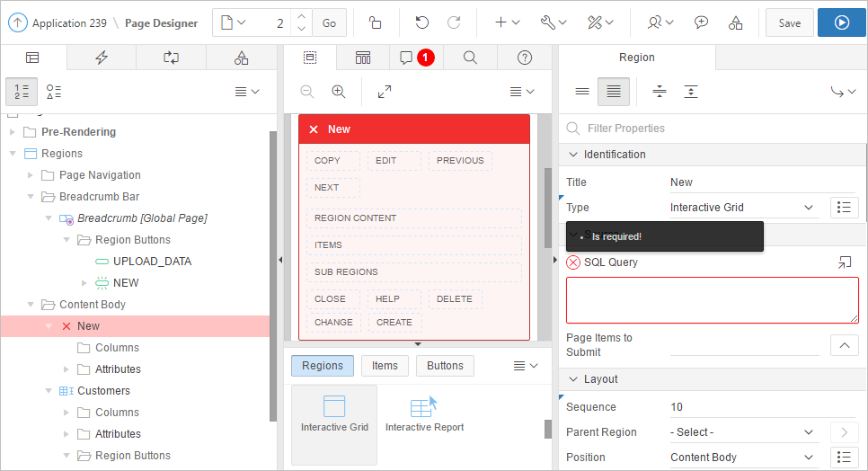Click Go button next to page number
Viewport: 868px width, 471px height.
tap(329, 22)
